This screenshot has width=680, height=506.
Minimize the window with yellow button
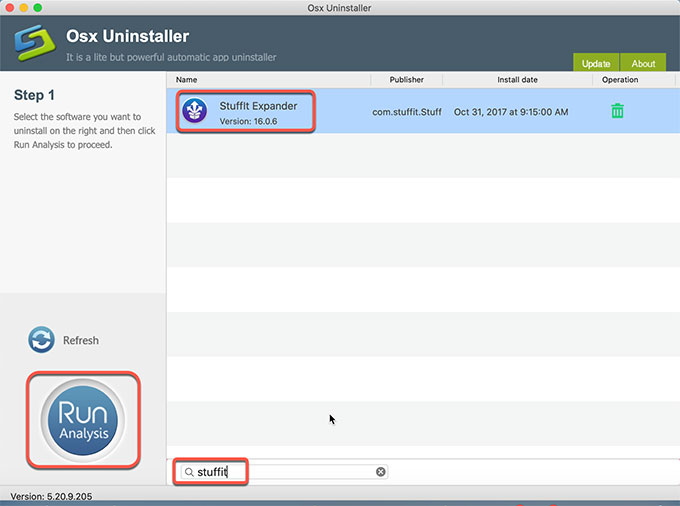(23, 7)
